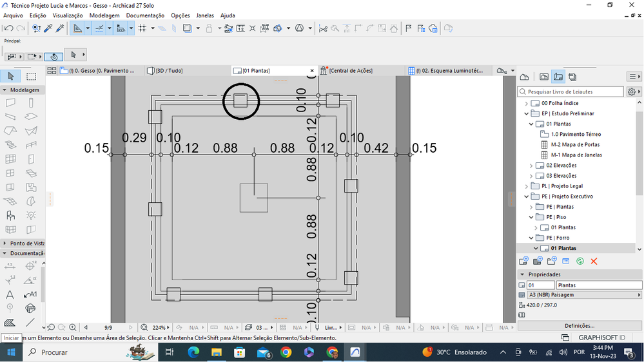Toggle the grid snap icon
Viewport: 644px width, 362px height.
142,28
